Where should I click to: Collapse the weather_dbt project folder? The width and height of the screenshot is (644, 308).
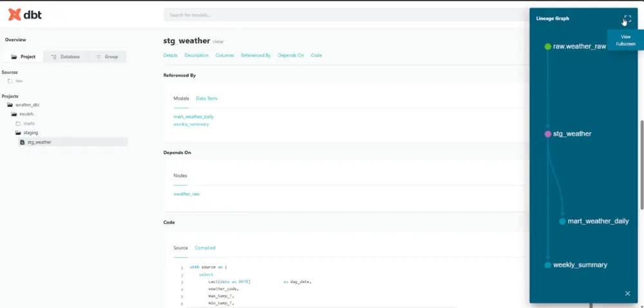(x=24, y=105)
